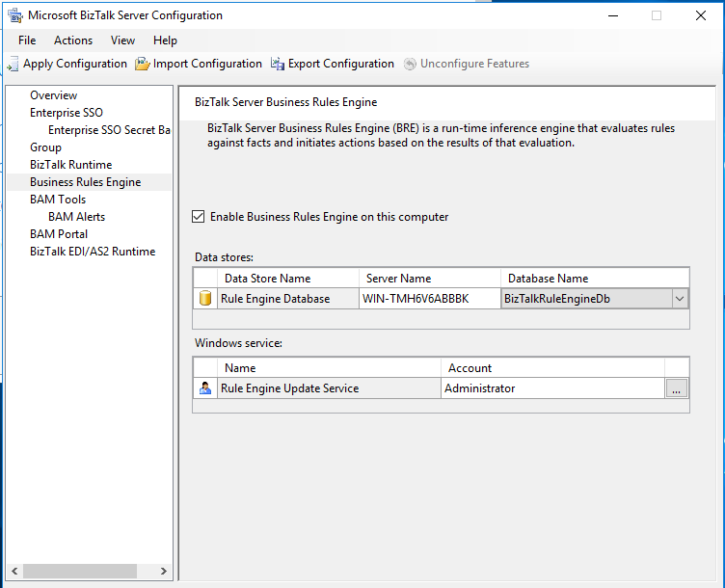Screen dimensions: 725x588
Task: Click the Server Name column header
Action: point(430,279)
